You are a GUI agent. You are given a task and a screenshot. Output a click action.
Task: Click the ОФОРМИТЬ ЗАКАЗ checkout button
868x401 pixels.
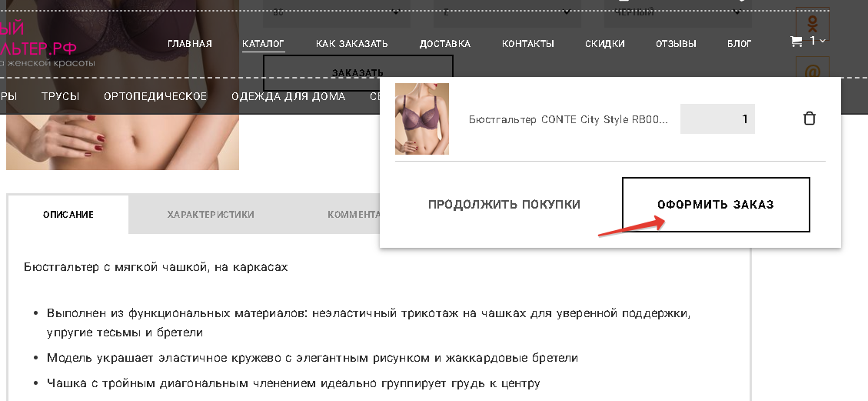pyautogui.click(x=715, y=205)
